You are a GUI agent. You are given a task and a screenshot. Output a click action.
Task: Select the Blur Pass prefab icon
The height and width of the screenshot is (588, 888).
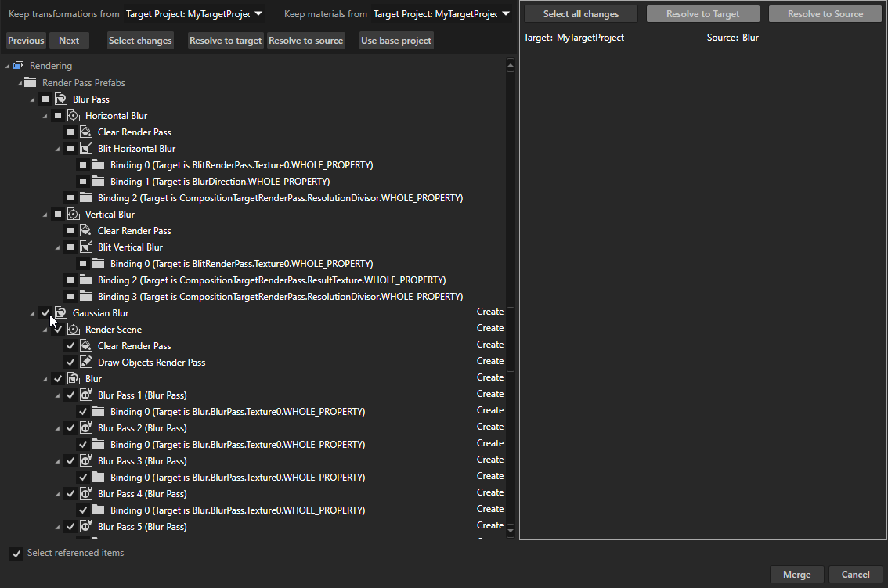tap(61, 99)
